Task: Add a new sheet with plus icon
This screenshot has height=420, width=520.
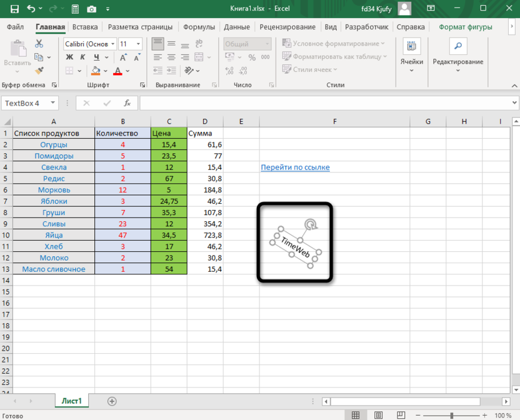Action: pos(112,401)
